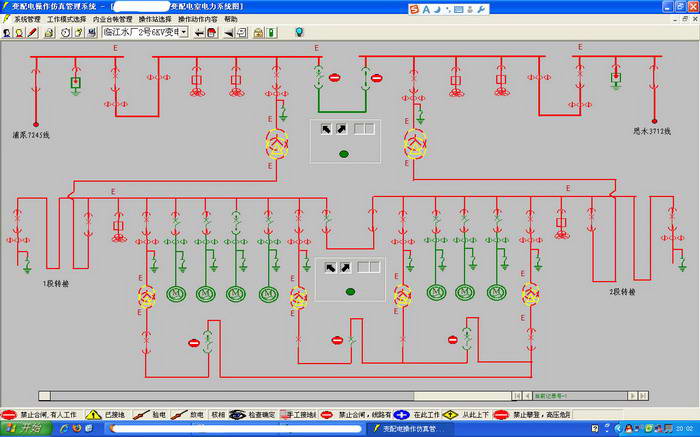The width and height of the screenshot is (700, 437).
Task: Click the padlock icon in toolbar
Action: tap(257, 32)
